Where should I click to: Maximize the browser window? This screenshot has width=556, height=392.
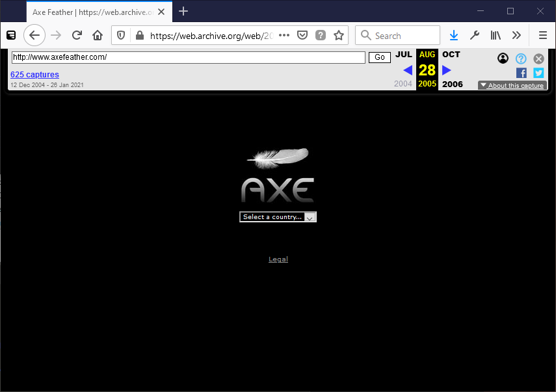(510, 11)
